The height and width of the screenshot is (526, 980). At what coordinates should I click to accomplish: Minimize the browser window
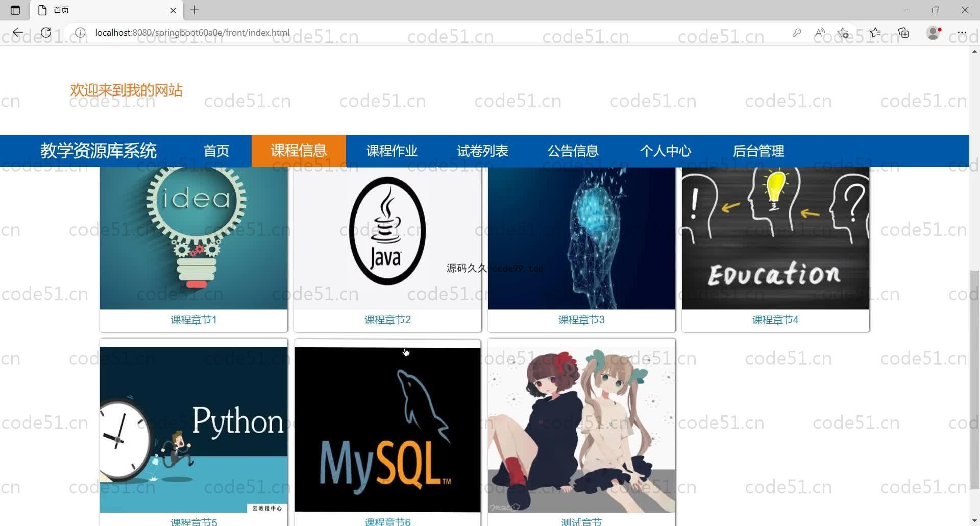(906, 10)
